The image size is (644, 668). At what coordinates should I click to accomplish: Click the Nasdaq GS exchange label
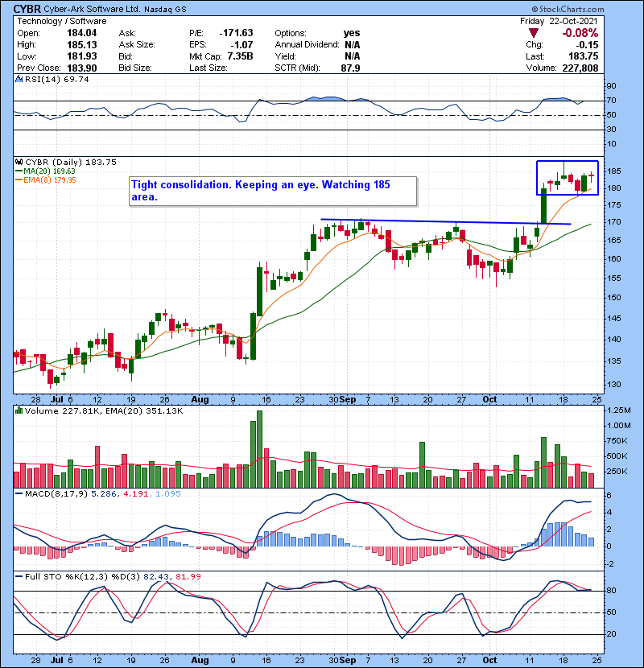(165, 10)
